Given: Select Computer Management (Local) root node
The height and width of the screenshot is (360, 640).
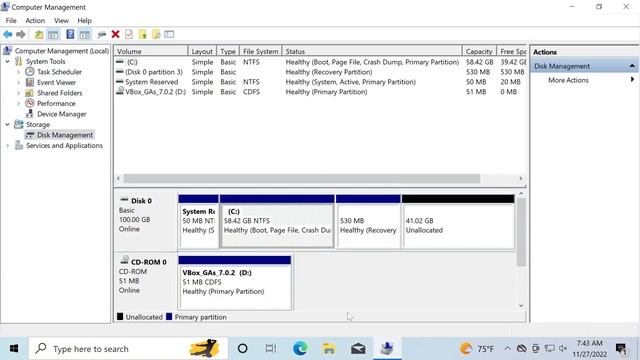Looking at the screenshot, I should 62,51.
